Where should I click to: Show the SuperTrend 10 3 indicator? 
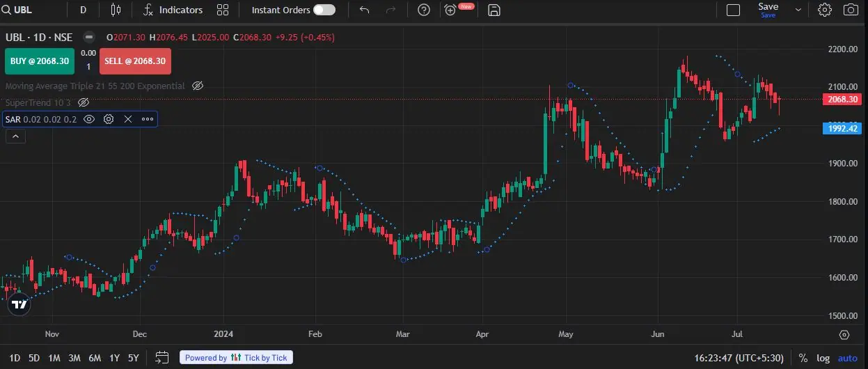84,102
